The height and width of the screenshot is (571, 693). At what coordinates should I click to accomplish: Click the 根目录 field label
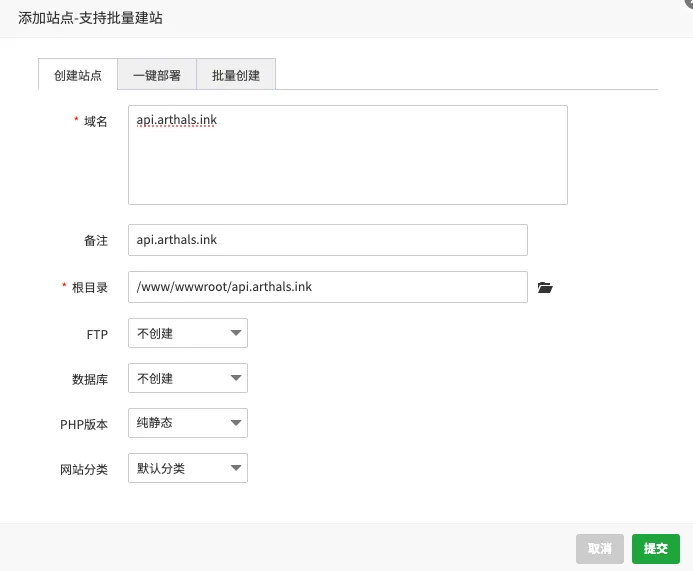coord(90,288)
